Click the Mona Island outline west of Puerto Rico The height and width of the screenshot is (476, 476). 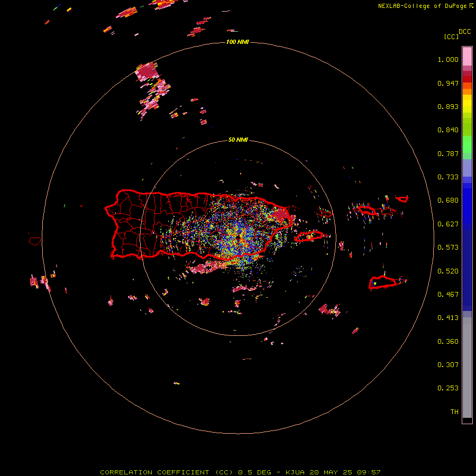[34, 241]
